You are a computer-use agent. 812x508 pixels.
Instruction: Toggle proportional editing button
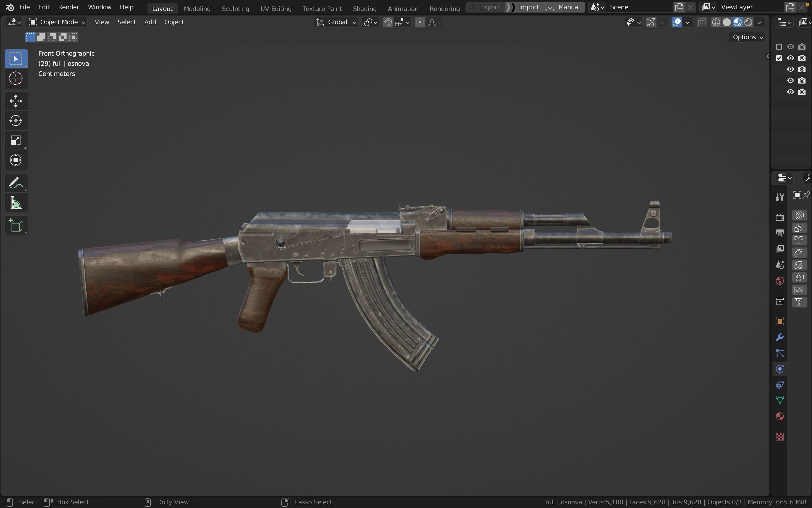click(420, 23)
